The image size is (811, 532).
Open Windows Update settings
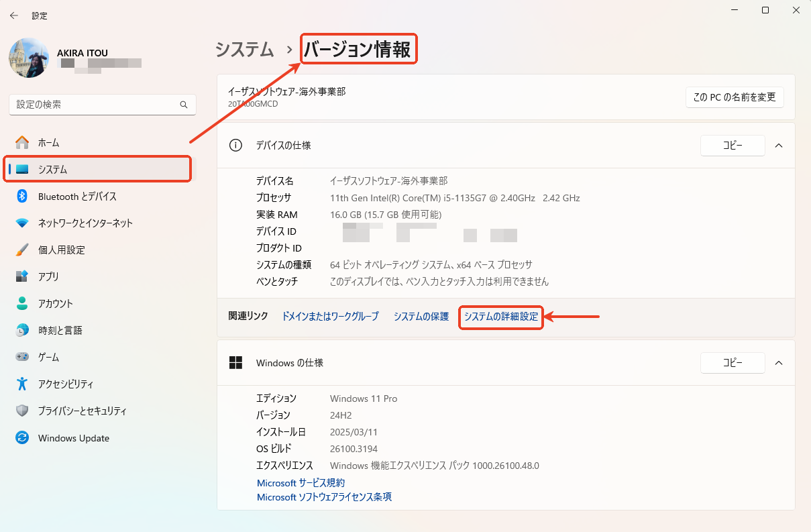tap(74, 438)
